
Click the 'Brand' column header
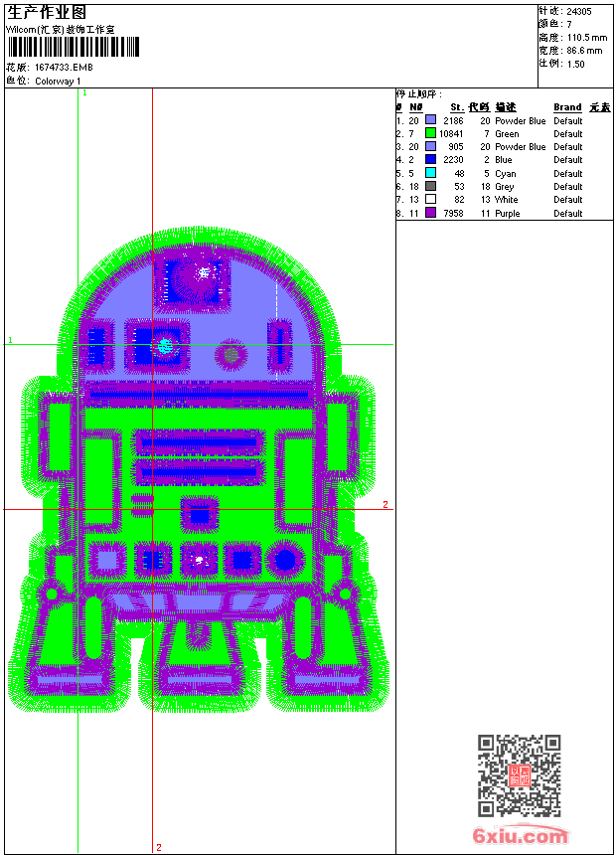tap(567, 107)
